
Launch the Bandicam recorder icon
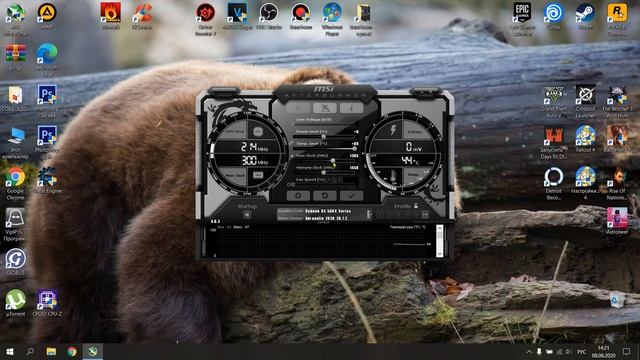coord(300,13)
